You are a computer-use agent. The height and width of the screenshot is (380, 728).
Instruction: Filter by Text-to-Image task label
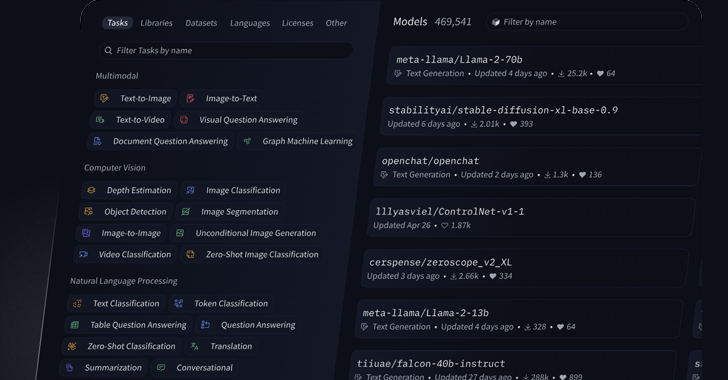pos(146,98)
